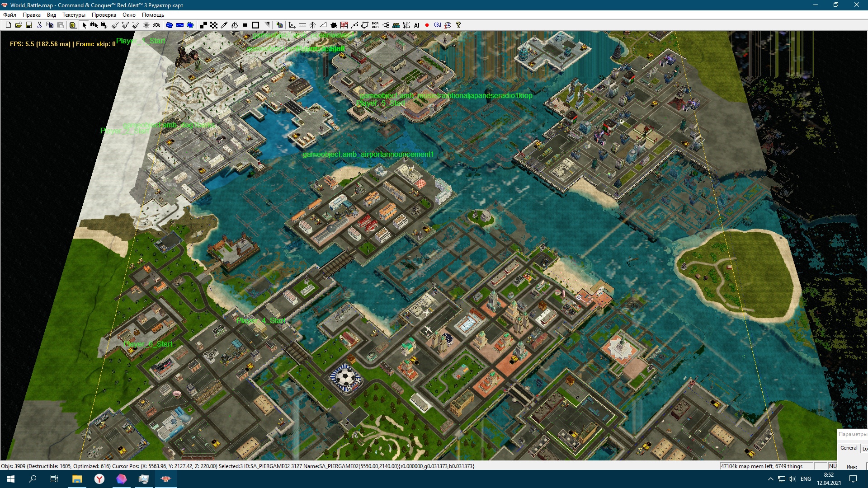Select the large tile checker tool
868x488 pixels.
(x=213, y=25)
